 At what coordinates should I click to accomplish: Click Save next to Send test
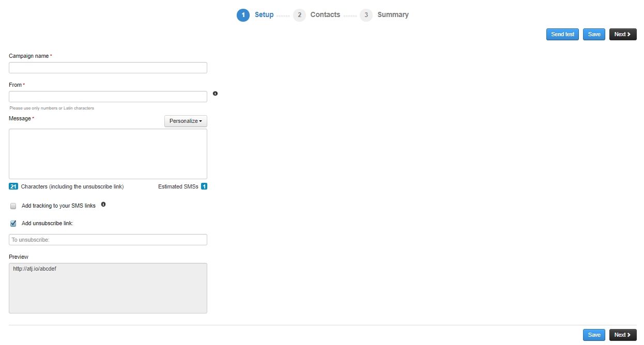(594, 35)
